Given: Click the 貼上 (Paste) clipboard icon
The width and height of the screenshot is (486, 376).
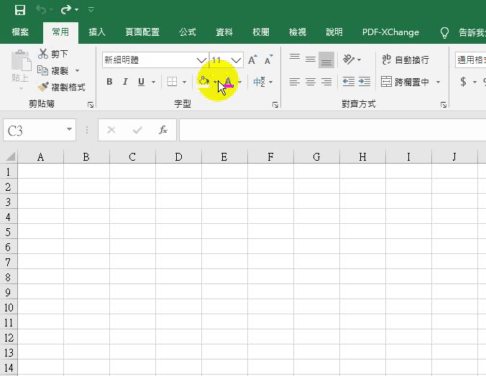Looking at the screenshot, I should (21, 61).
